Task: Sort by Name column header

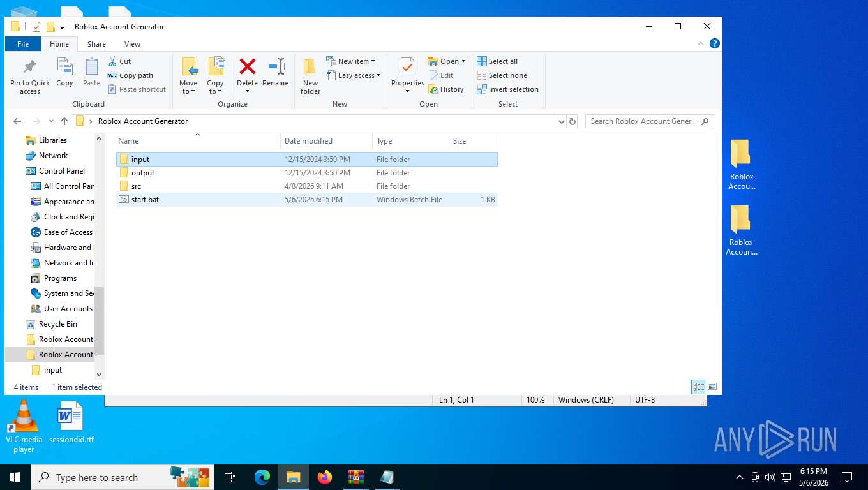Action: click(198, 141)
